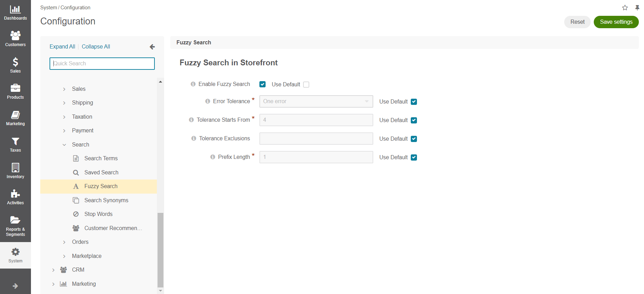Click the Activities puzzle icon
The width and height of the screenshot is (644, 294).
15,194
